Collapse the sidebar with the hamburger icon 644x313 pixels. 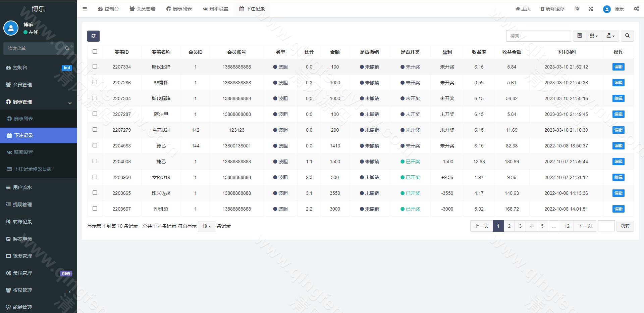pyautogui.click(x=85, y=9)
